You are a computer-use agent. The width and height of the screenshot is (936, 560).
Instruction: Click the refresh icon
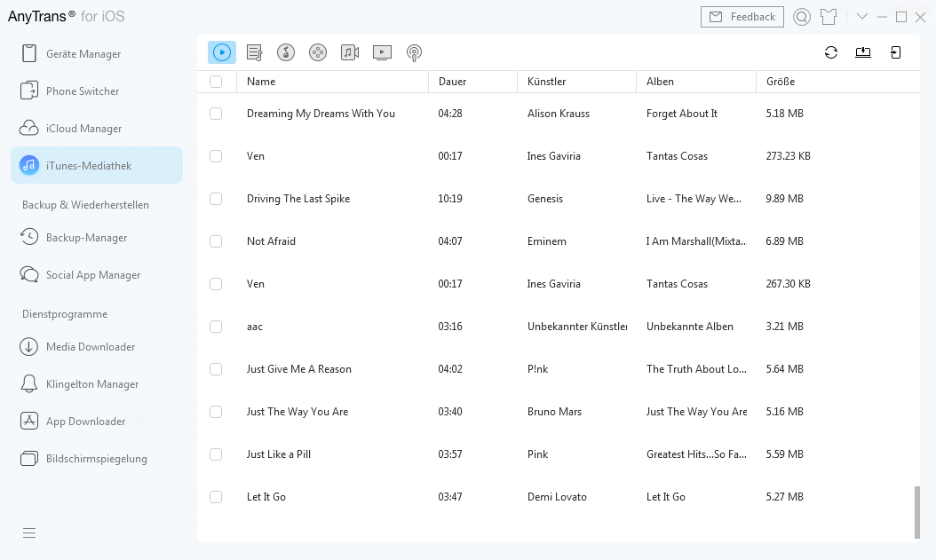click(831, 52)
